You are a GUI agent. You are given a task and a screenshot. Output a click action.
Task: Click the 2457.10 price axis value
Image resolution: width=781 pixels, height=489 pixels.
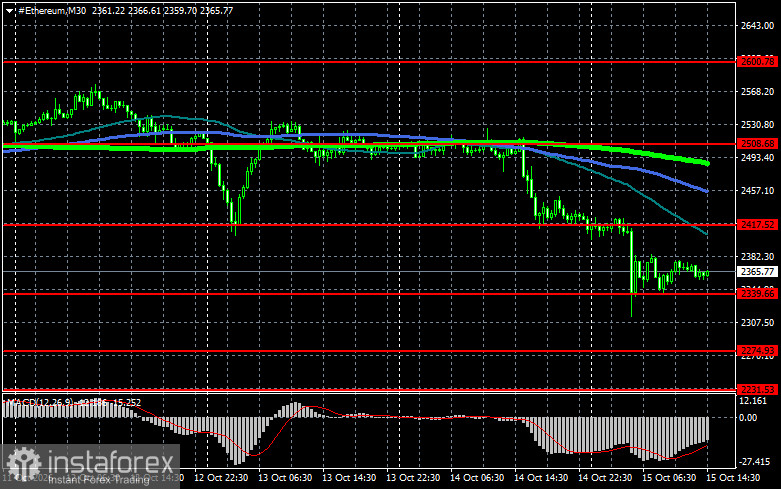point(757,191)
